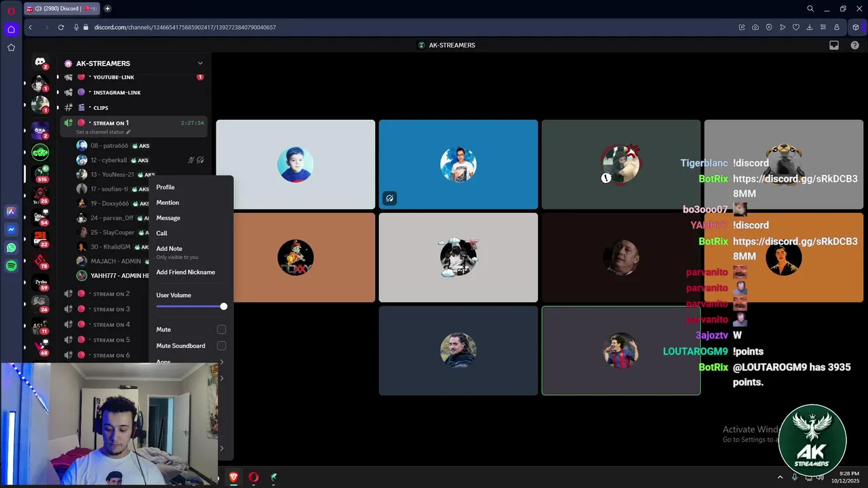The image size is (868, 488).
Task: Open Discord direct messages home icon
Action: (x=40, y=62)
